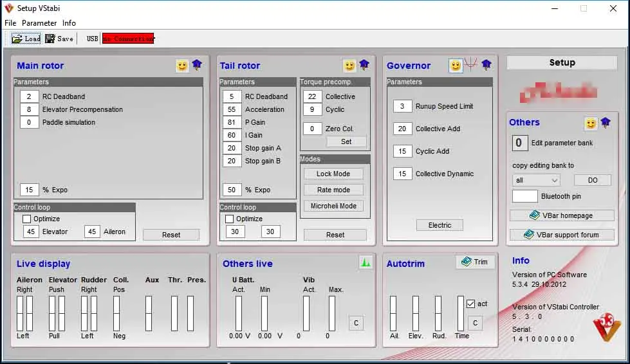
Task: Select Rate mode for tail rotor
Action: point(333,190)
